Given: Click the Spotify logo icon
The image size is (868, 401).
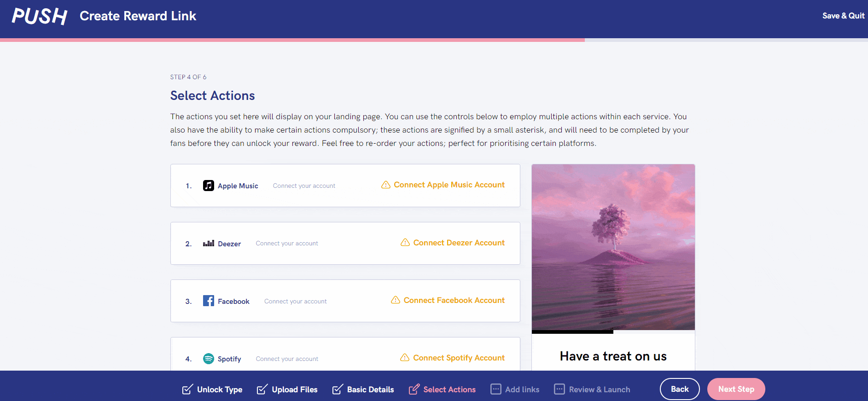Looking at the screenshot, I should [209, 359].
